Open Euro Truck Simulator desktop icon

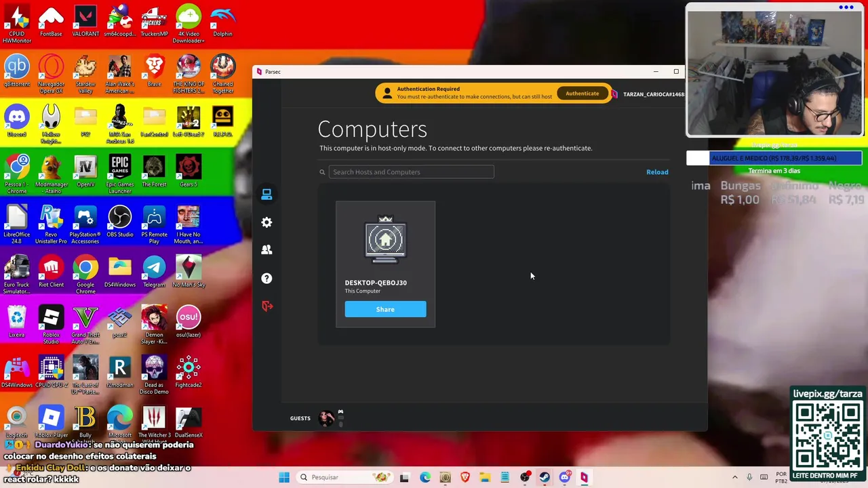point(17,274)
